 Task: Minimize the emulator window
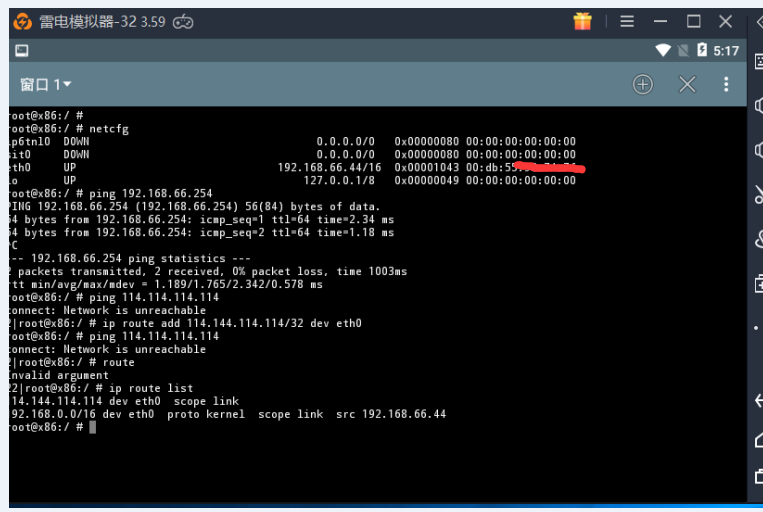point(660,21)
